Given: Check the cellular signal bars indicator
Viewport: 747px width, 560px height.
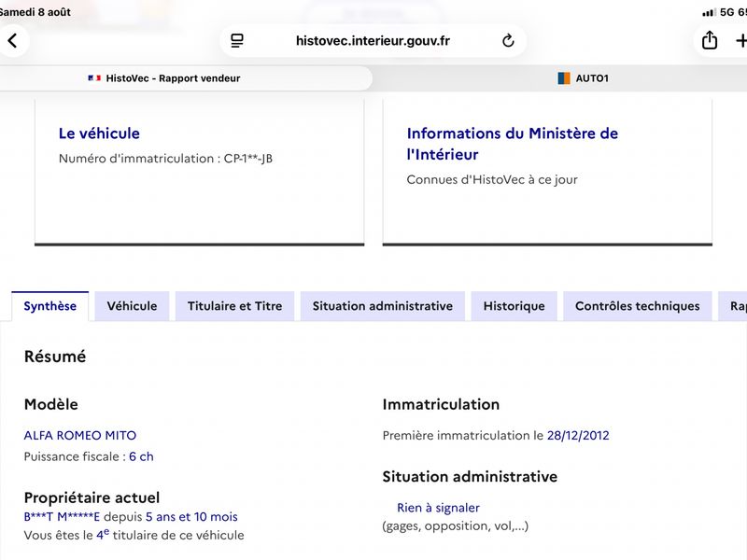Looking at the screenshot, I should (x=709, y=12).
